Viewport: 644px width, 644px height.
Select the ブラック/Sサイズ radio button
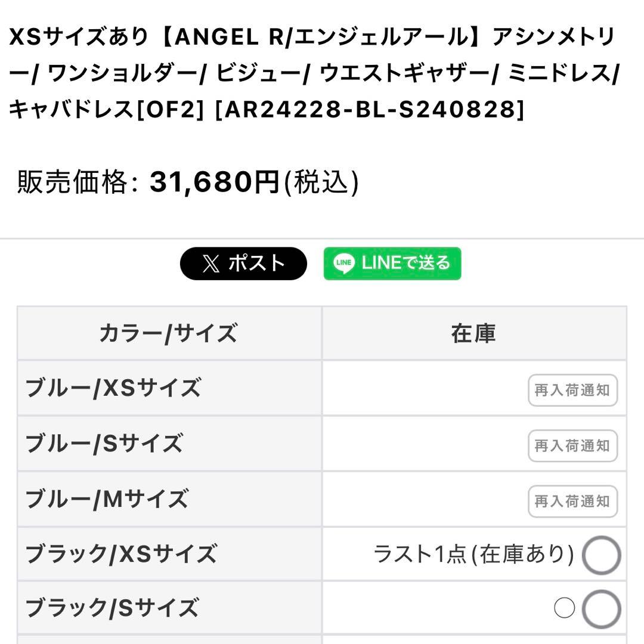[600, 609]
